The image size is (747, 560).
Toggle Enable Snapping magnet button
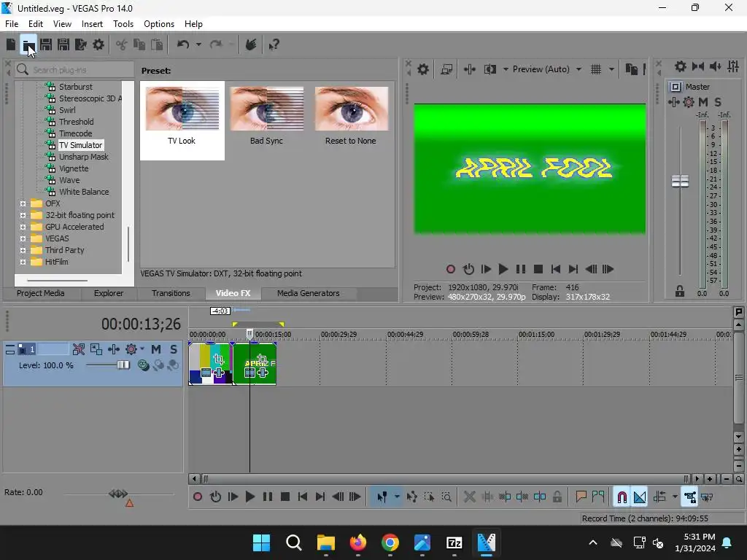coord(622,497)
